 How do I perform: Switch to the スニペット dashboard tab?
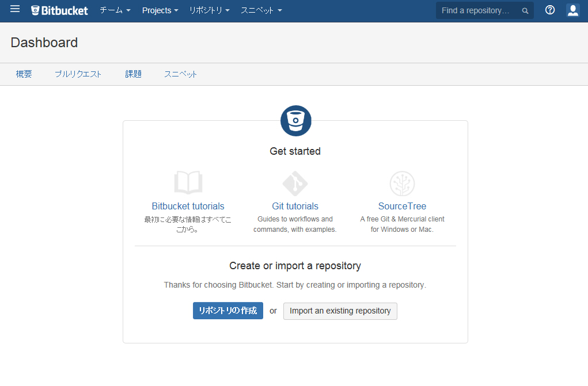pos(180,74)
